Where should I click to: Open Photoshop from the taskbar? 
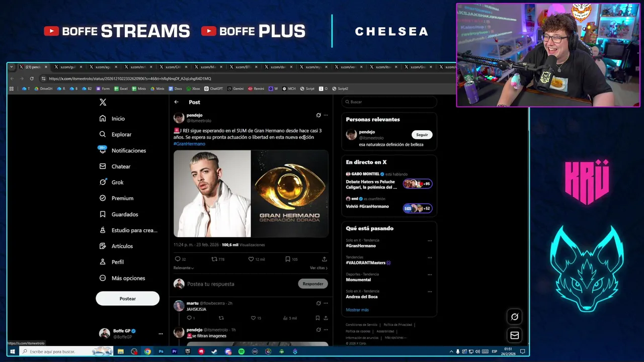coord(161,351)
